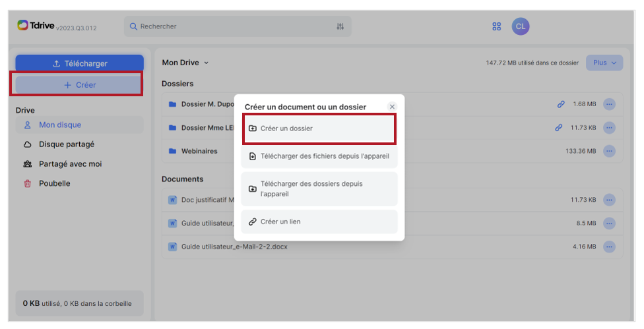Viewport: 644px width, 329px height.
Task: Open share link icon on 11.73 KB folder
Action: point(559,128)
